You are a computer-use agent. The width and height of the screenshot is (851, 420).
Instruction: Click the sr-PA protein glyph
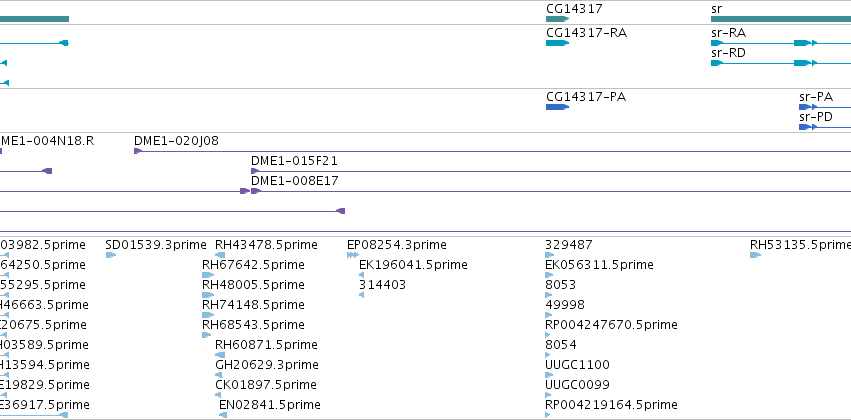pyautogui.click(x=808, y=107)
